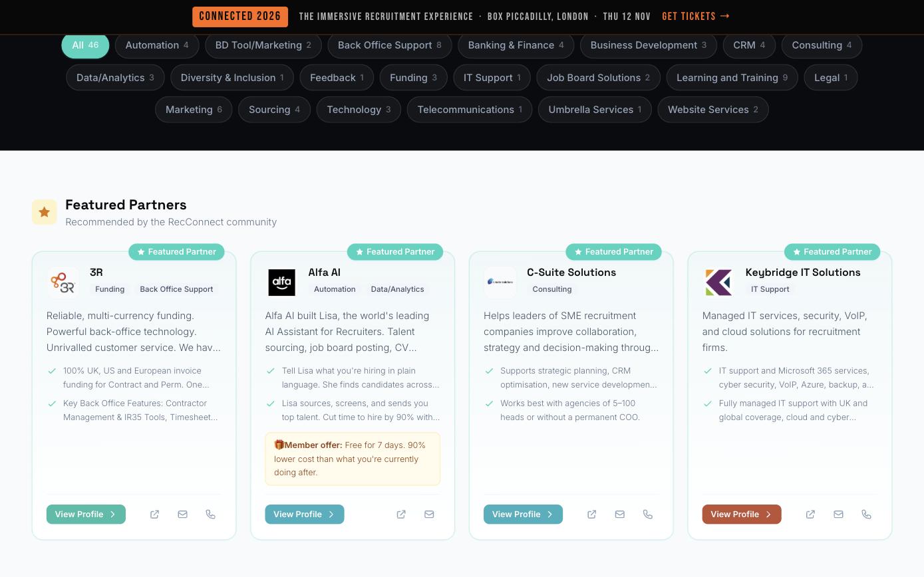Click Back Office Support tag on 3R card
924x577 pixels.
pos(176,289)
